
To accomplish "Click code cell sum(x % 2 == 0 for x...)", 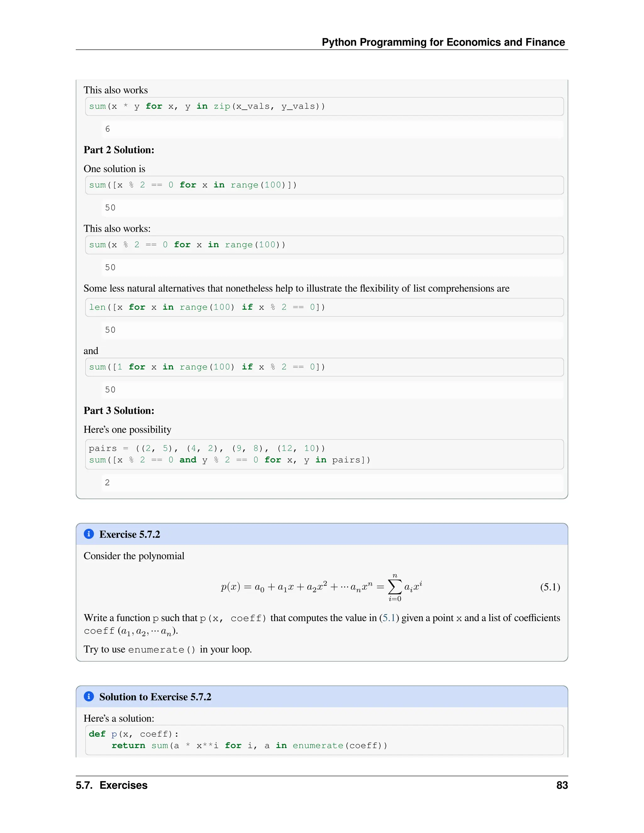I will [x=324, y=245].
